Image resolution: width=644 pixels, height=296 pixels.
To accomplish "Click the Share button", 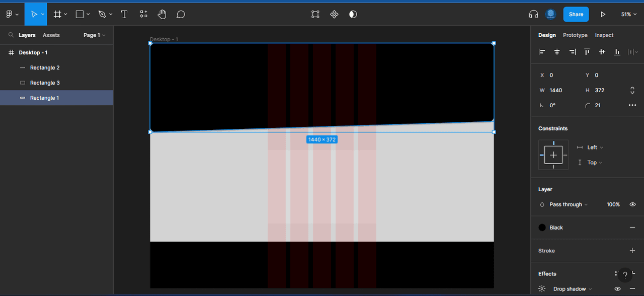I will [576, 14].
